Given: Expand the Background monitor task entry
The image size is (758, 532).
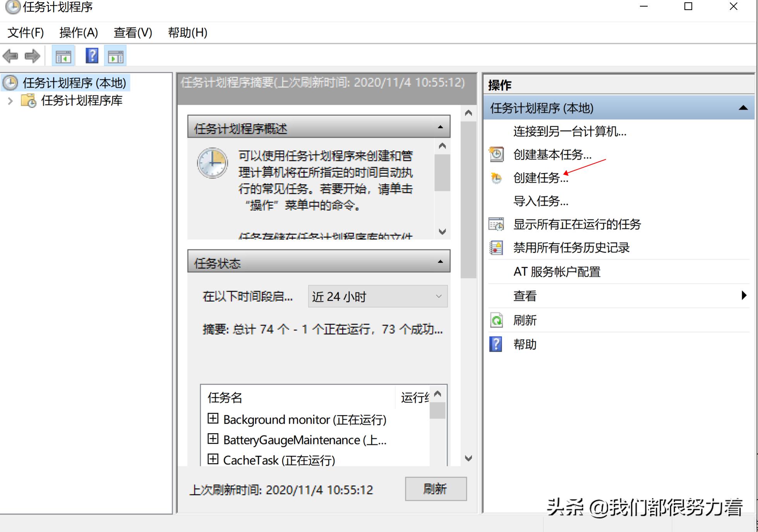Looking at the screenshot, I should [213, 419].
